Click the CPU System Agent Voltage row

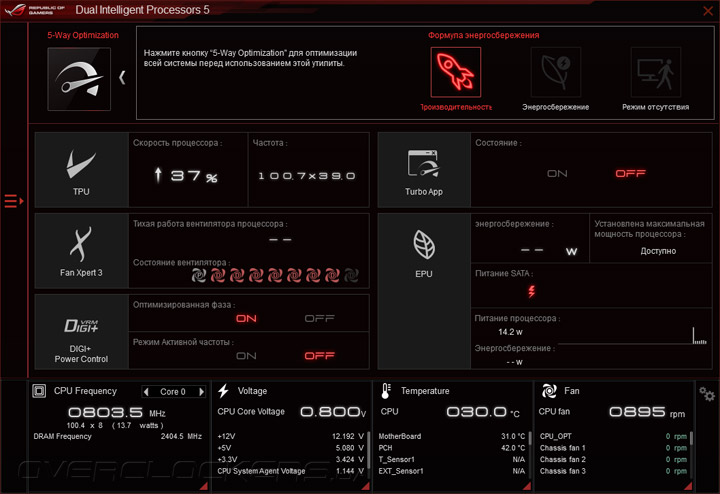(x=290, y=471)
